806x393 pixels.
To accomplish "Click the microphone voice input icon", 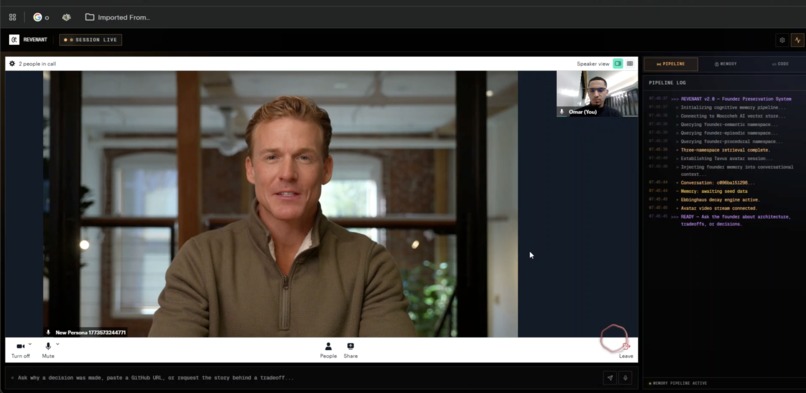I will pos(625,378).
